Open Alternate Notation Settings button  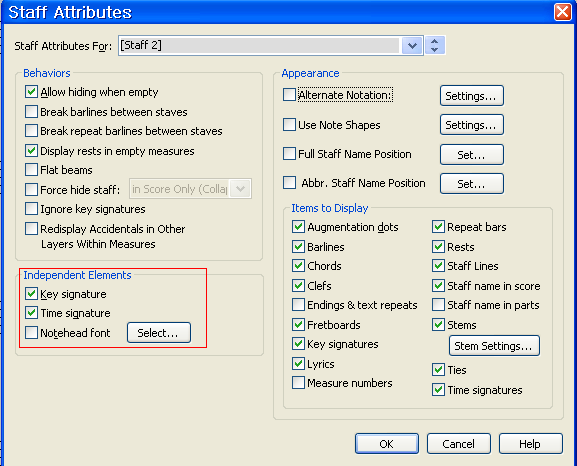click(x=472, y=96)
